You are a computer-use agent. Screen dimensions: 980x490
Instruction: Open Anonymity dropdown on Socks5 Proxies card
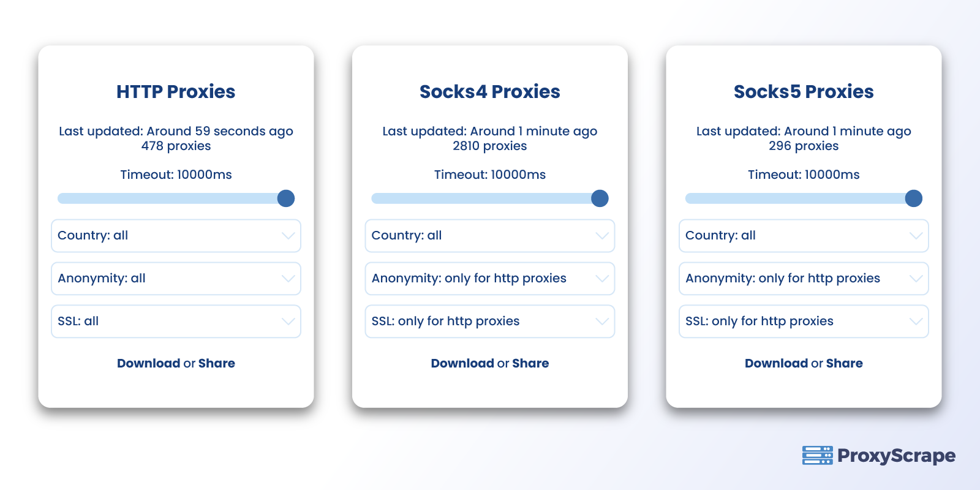pos(803,279)
